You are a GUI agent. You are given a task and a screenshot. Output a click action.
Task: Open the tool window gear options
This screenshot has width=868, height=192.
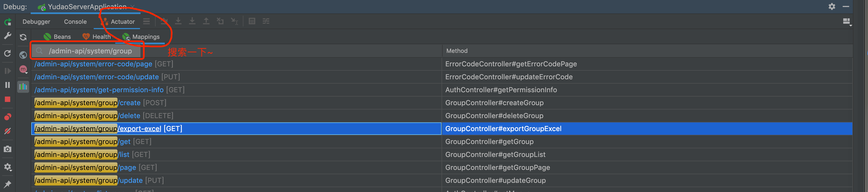pyautogui.click(x=832, y=6)
